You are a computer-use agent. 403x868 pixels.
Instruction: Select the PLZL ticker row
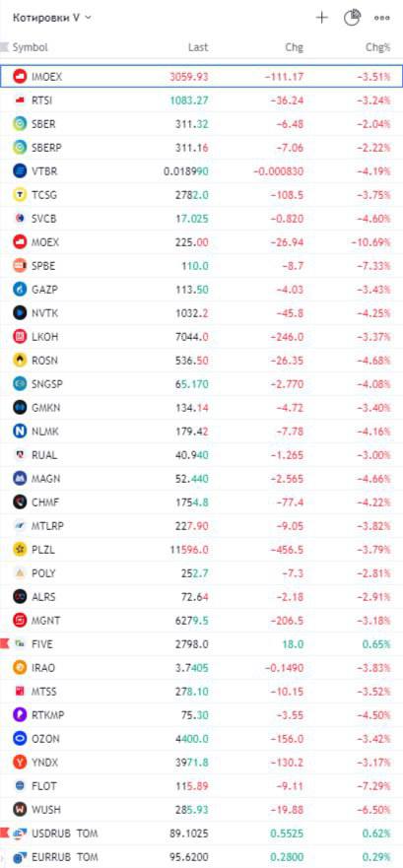tap(201, 549)
